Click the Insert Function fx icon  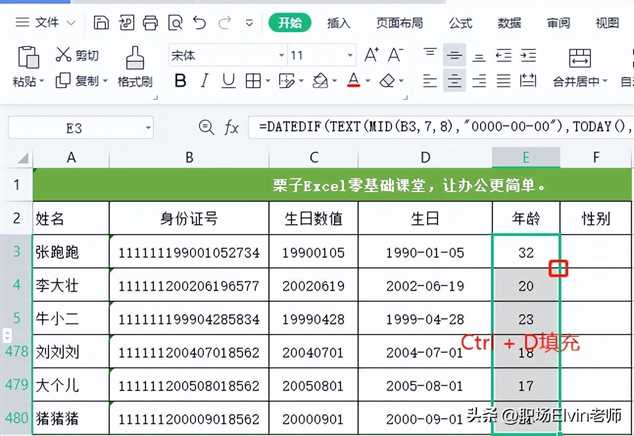tap(231, 127)
